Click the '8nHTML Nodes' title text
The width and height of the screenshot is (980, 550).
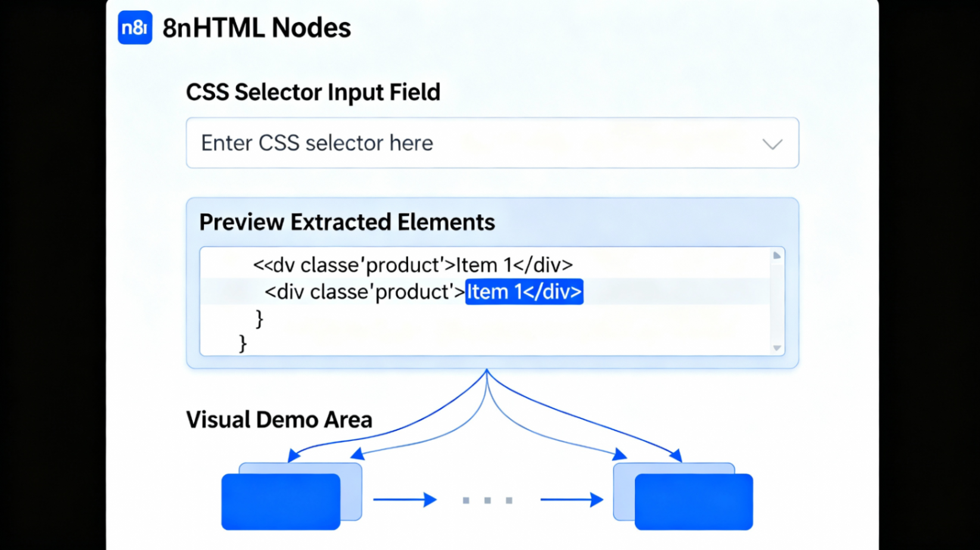click(256, 28)
